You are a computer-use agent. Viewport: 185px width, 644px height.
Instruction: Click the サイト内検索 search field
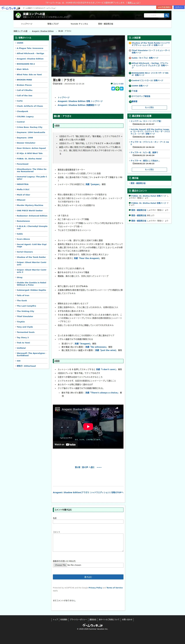tap(154, 16)
